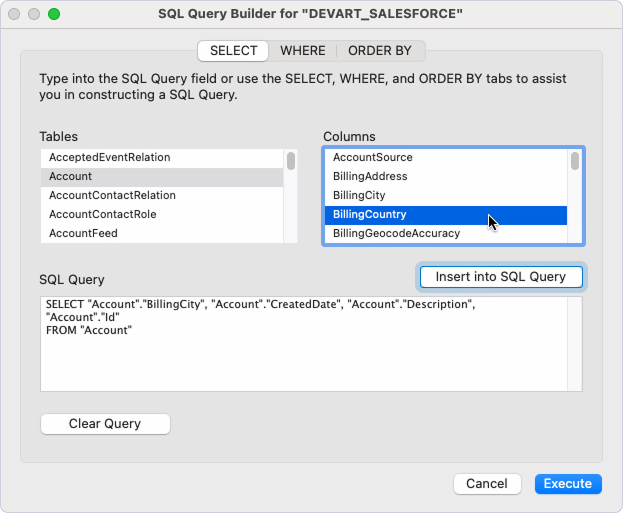Switch to the SELECT tab

pyautogui.click(x=233, y=51)
